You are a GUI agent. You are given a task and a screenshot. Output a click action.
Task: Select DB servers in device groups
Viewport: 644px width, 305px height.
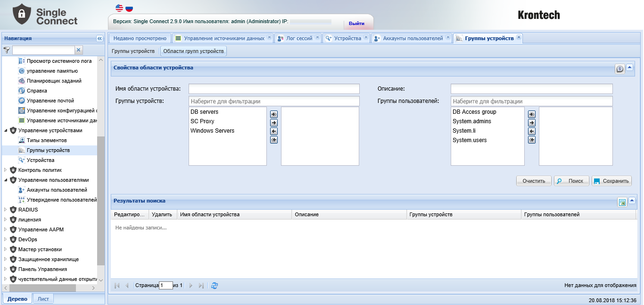[228, 112]
